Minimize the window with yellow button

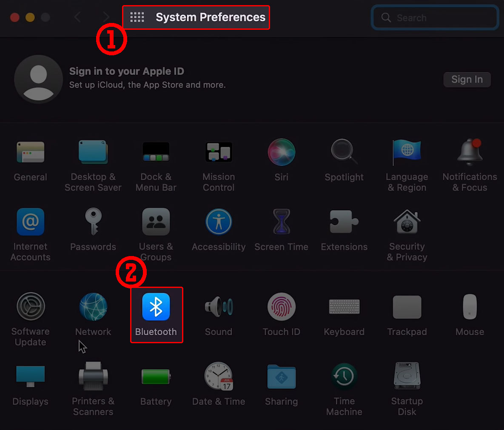[x=30, y=17]
